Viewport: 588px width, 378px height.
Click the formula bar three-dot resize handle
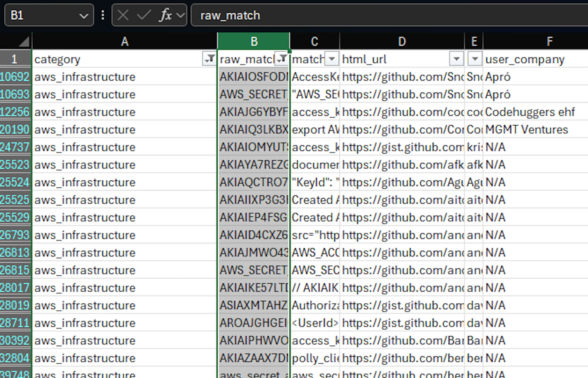tap(103, 15)
